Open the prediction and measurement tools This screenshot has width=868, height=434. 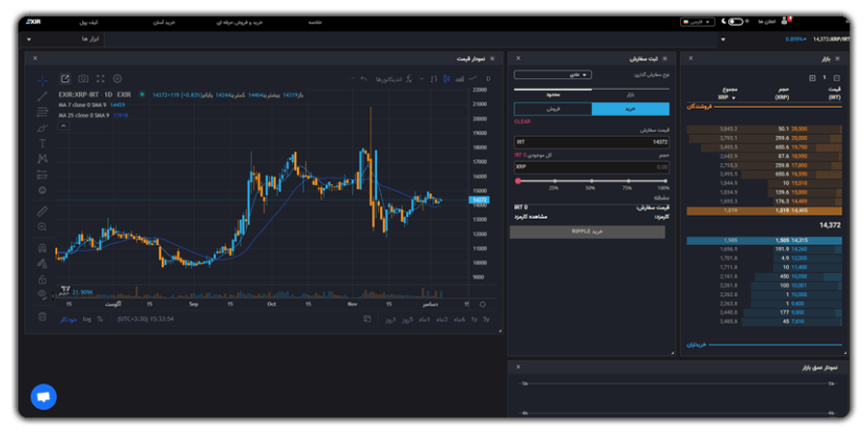(42, 175)
